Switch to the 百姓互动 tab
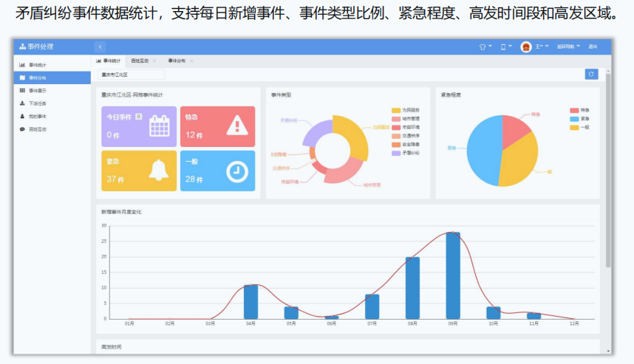634x364 pixels. [x=140, y=61]
